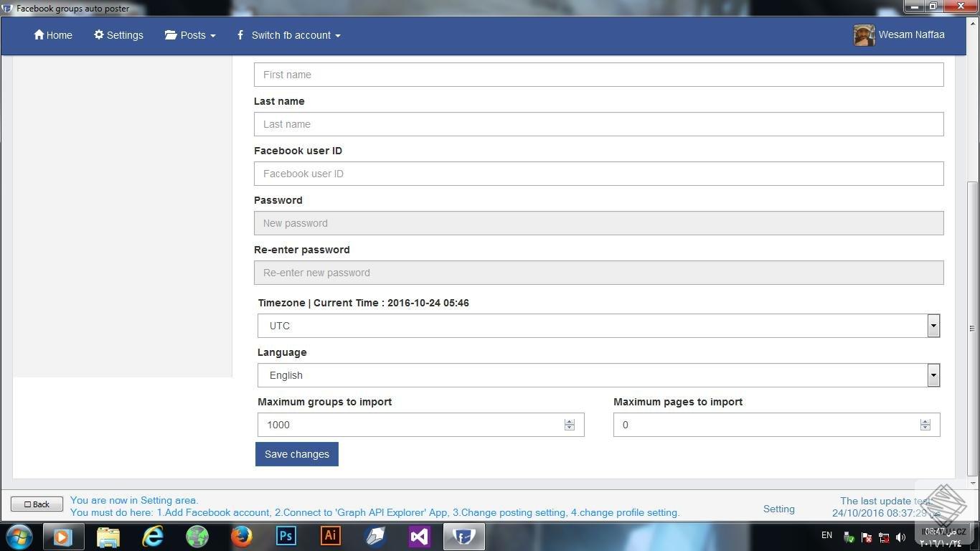Open Internet Explorer from the taskbar
Screen dimensions: 980x551
153,537
